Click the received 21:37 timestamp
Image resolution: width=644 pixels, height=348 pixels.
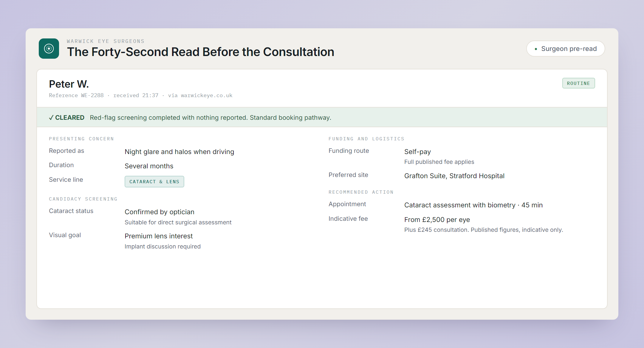pos(136,95)
